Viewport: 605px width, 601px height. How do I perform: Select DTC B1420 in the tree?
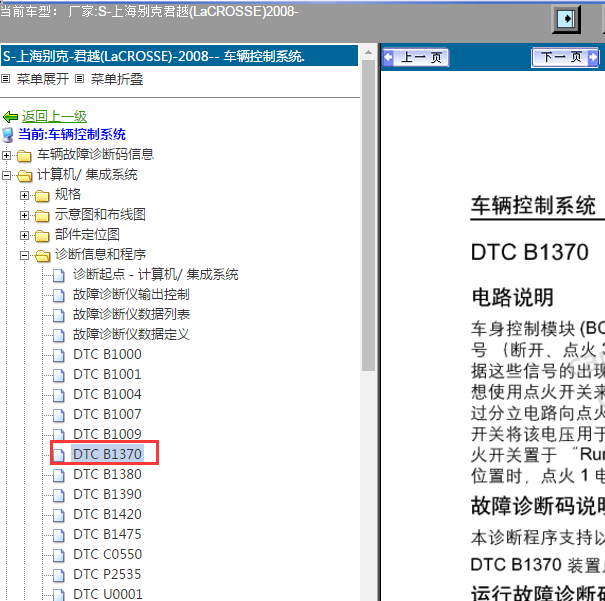(107, 515)
